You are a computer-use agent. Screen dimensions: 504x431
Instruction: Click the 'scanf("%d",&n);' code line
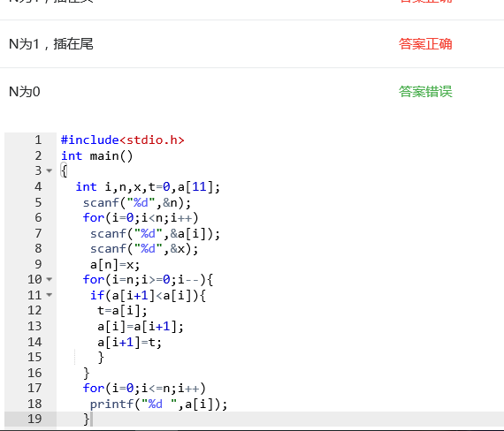[137, 202]
